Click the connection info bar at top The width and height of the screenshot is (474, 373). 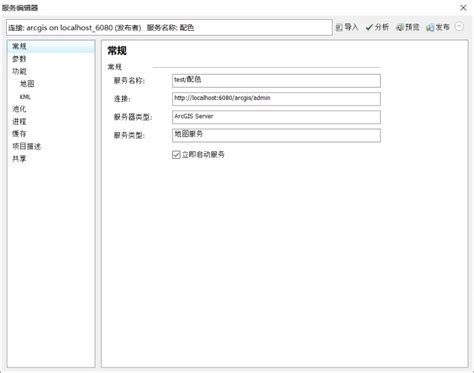tap(169, 27)
